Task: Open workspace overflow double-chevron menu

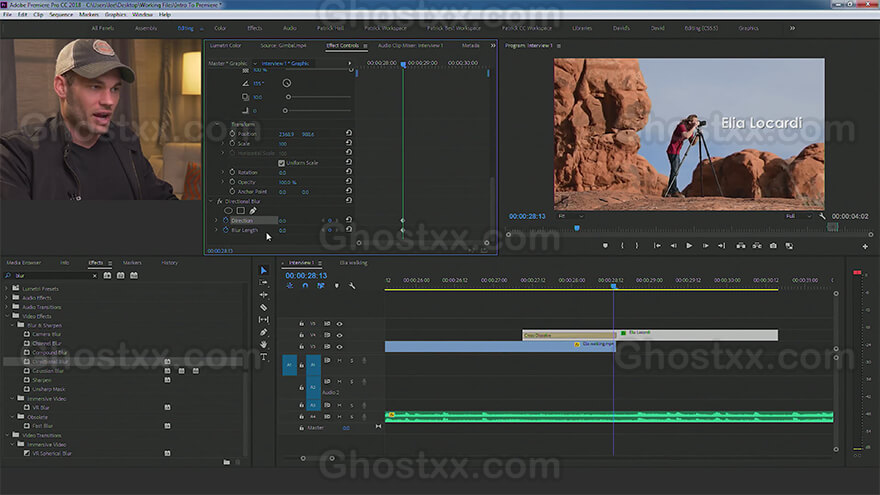Action: point(792,28)
